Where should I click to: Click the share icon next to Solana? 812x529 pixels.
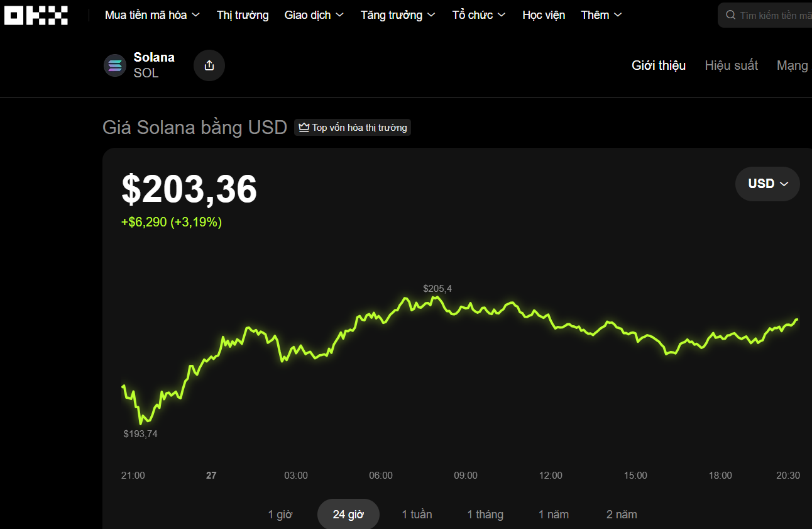209,65
